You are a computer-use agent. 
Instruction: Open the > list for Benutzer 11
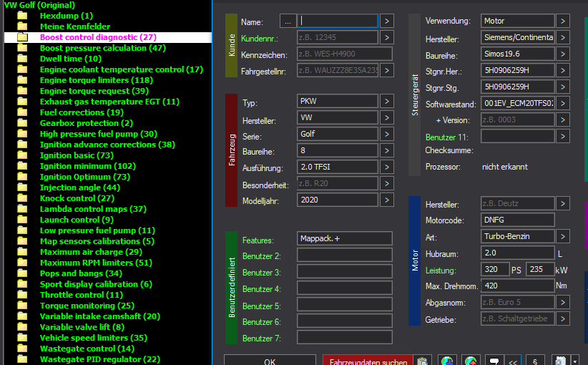[x=563, y=136]
